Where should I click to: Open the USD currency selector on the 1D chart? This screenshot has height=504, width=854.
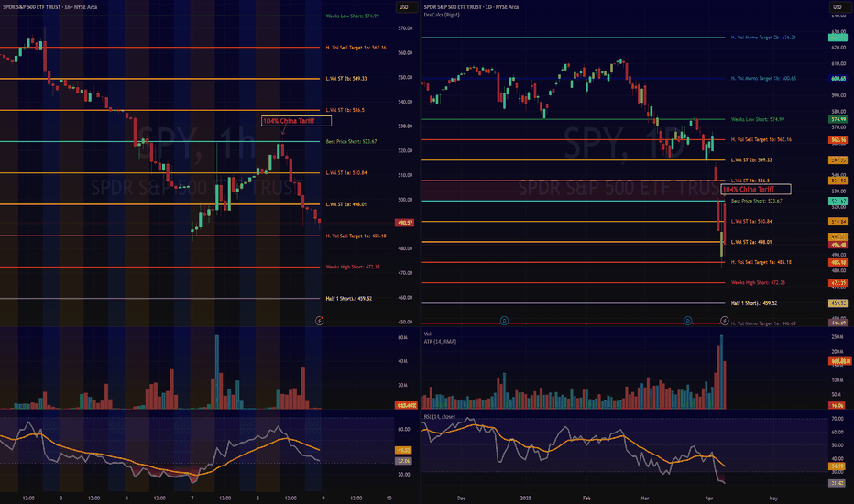tap(840, 7)
